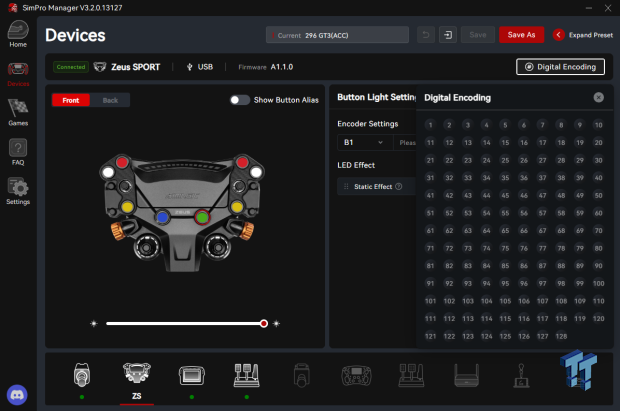This screenshot has width=620, height=411.
Task: Click the low brightness sun icon
Action: [94, 324]
